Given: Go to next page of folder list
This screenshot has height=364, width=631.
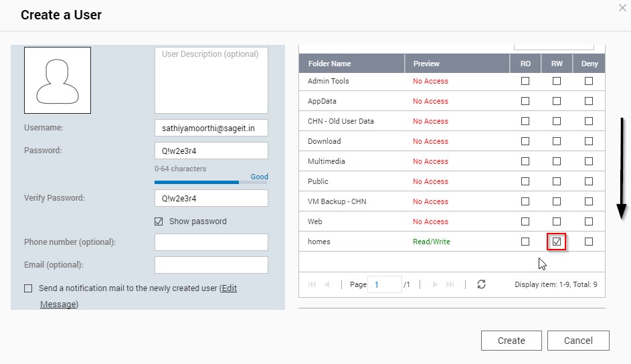Looking at the screenshot, I should coord(435,284).
